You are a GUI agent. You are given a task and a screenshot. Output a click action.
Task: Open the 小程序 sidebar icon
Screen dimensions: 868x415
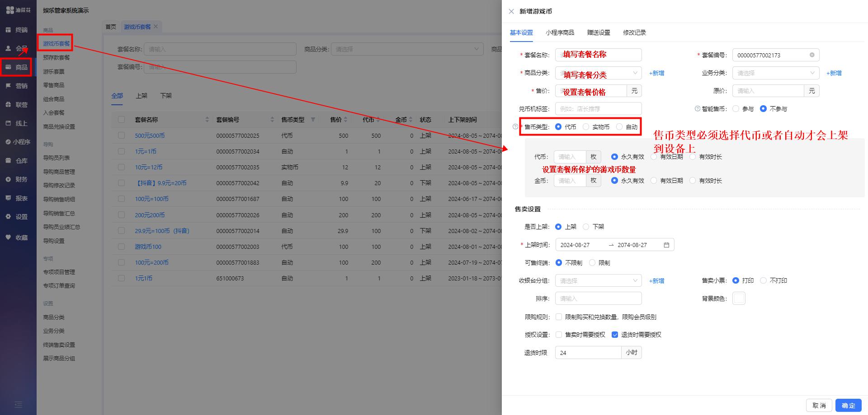(x=8, y=142)
